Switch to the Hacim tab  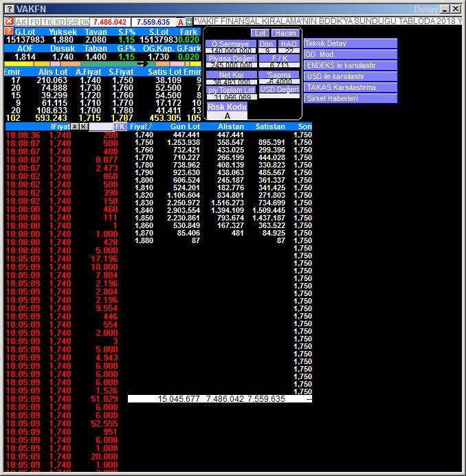click(285, 33)
